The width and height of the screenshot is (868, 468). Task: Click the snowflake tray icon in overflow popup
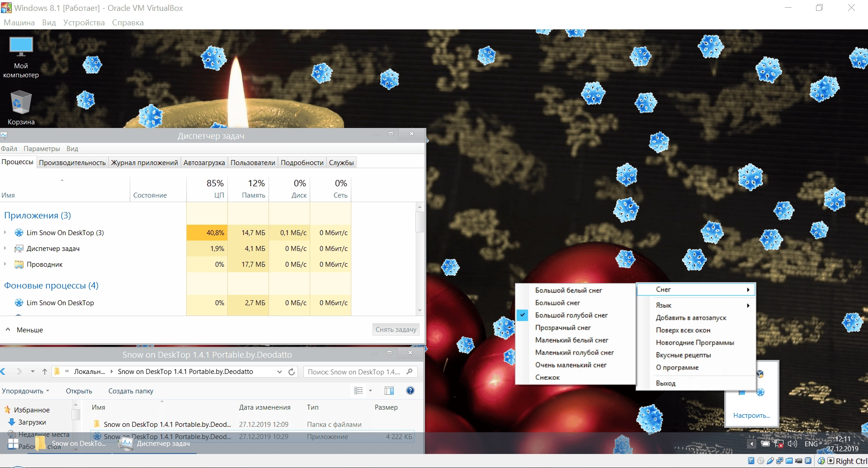point(760,392)
